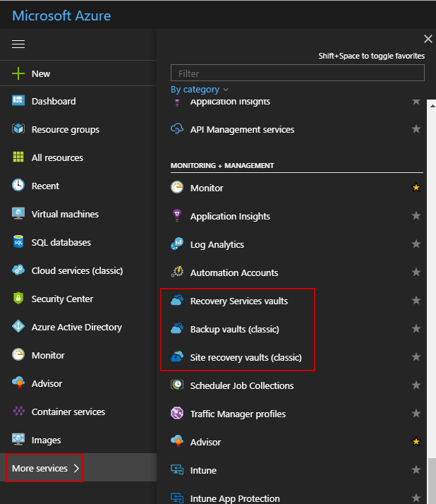Favorite Scheduler Job Collections with star
The height and width of the screenshot is (504, 436).
tap(416, 385)
